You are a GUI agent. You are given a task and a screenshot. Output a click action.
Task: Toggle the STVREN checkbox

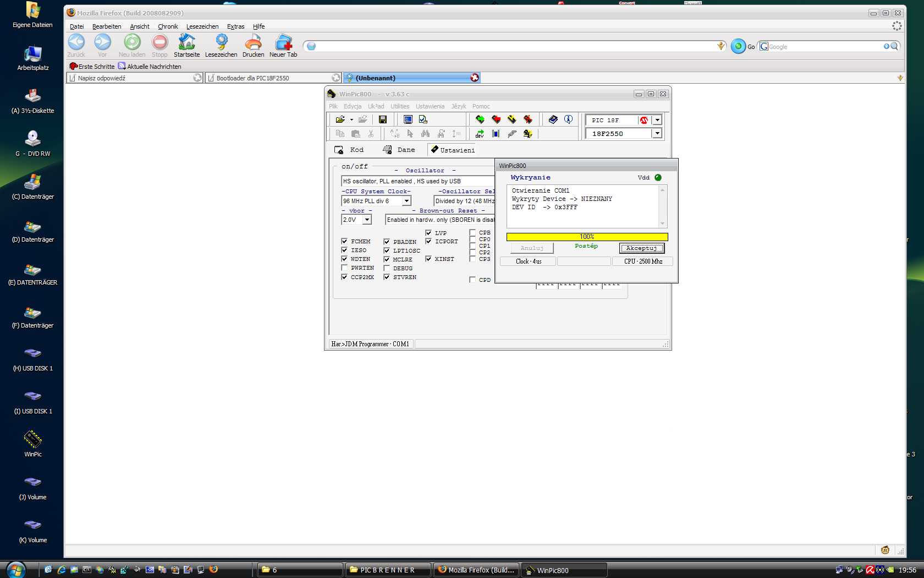(387, 277)
